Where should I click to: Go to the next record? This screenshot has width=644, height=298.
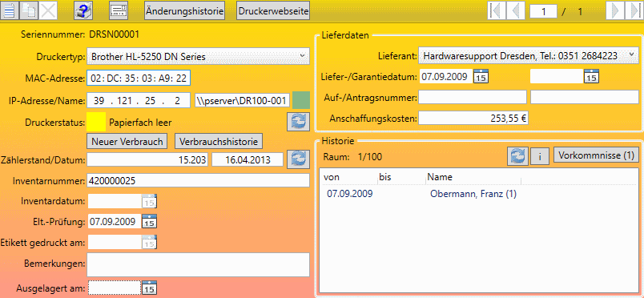pos(614,10)
